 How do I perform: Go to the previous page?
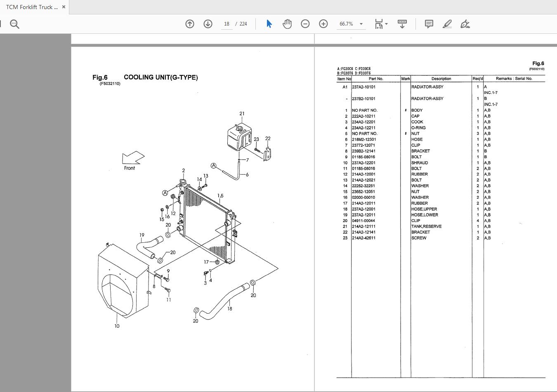click(189, 24)
